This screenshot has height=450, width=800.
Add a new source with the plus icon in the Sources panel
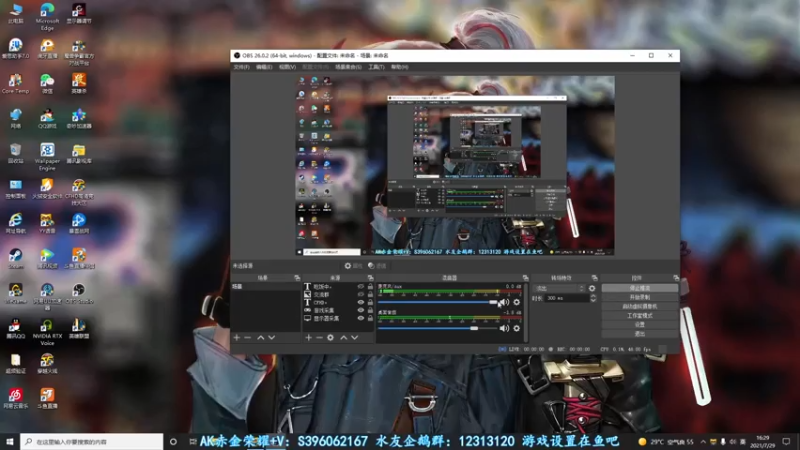[x=308, y=338]
